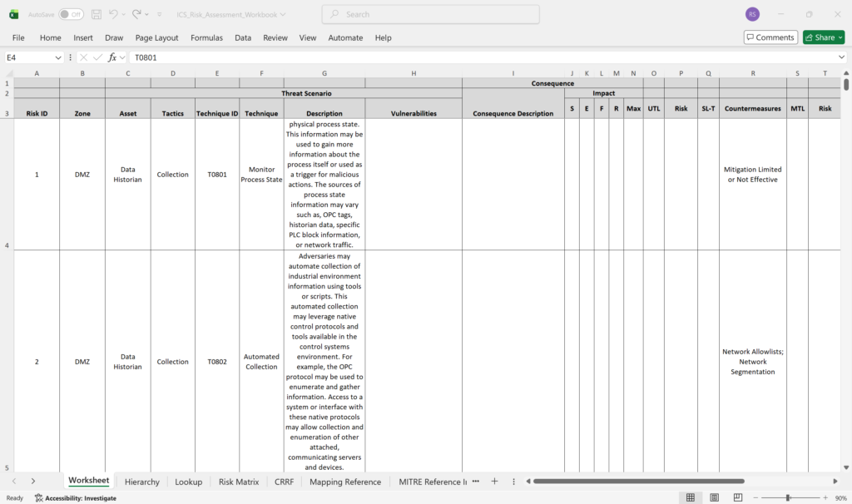Open the Automate ribbon tab
This screenshot has height=504, width=852.
[x=345, y=37]
